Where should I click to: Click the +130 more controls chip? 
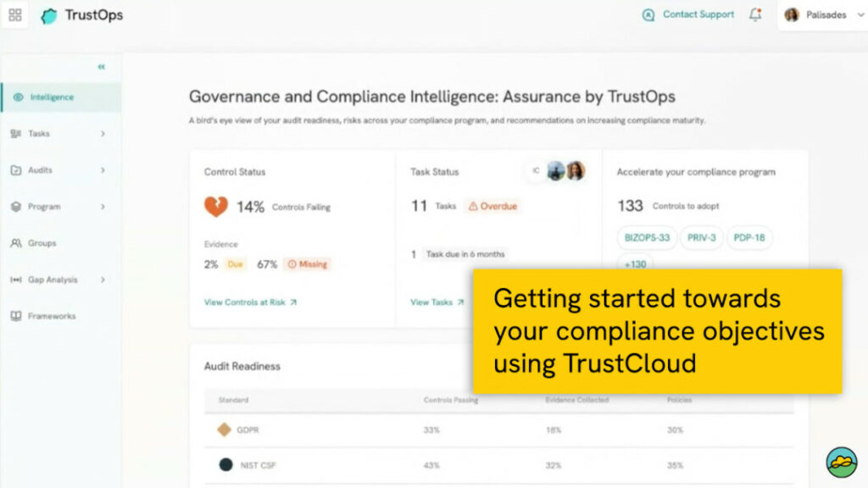coord(635,263)
